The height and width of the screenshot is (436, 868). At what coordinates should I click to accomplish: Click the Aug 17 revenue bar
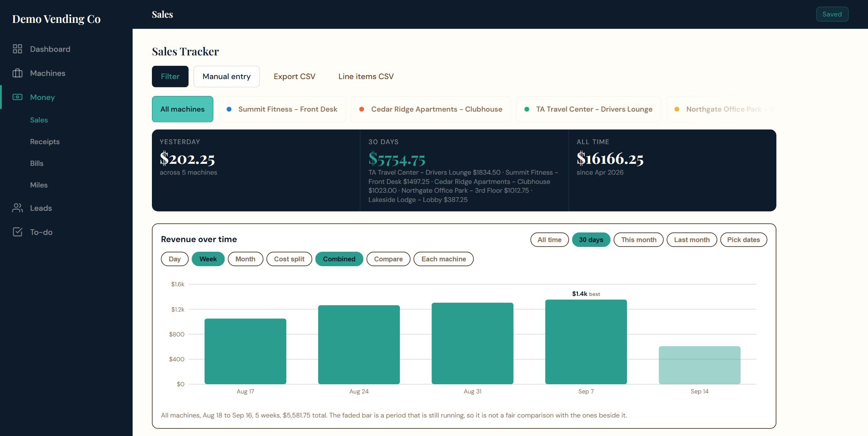(246, 351)
